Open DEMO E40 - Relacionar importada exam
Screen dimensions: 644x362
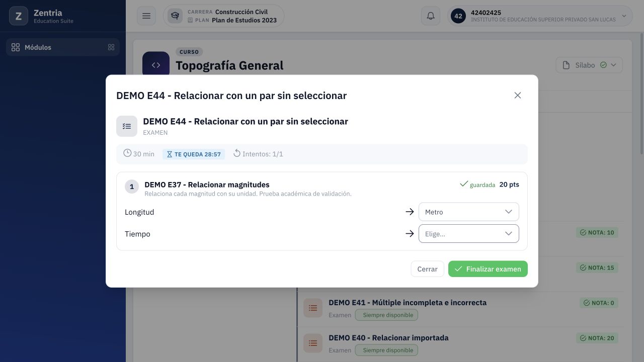pos(388,338)
